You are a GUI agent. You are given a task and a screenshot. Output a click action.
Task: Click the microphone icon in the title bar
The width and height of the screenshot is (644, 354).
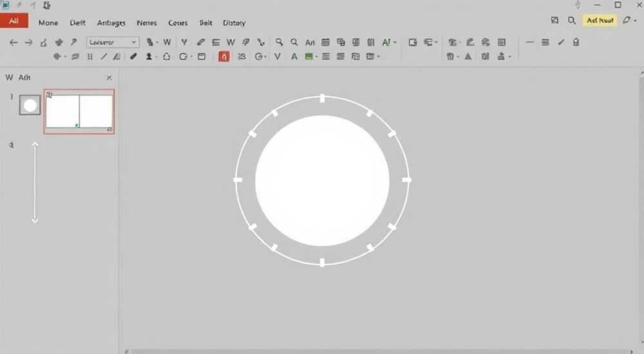coord(578,5)
